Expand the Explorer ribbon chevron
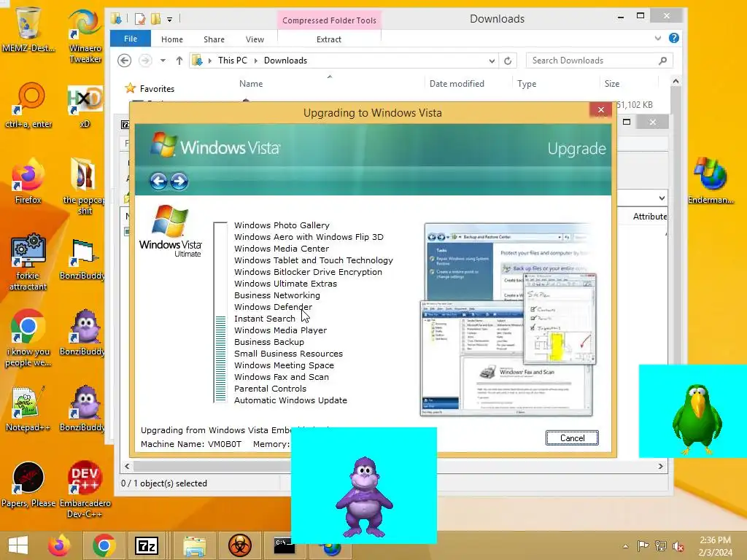This screenshot has height=560, width=747. pos(658,38)
